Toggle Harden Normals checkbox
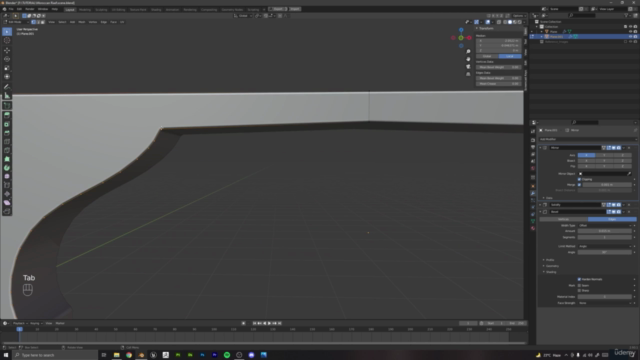This screenshot has width=640, height=360. 579,279
